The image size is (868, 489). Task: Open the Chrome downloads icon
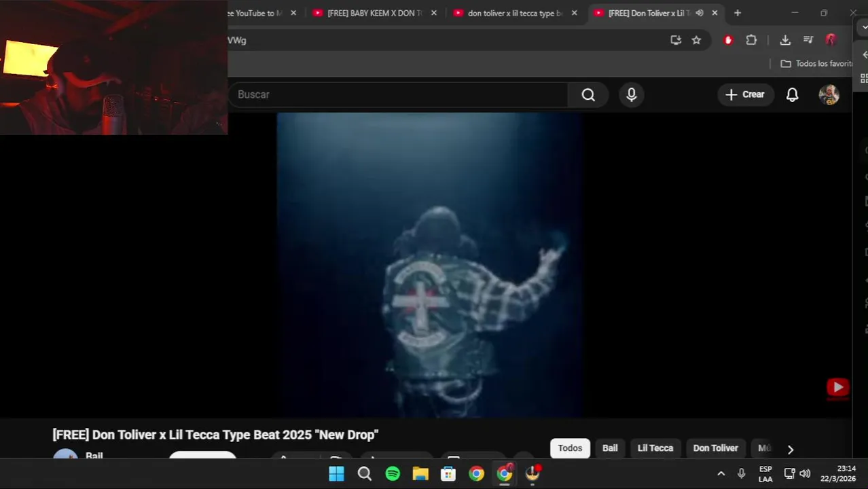pos(785,40)
